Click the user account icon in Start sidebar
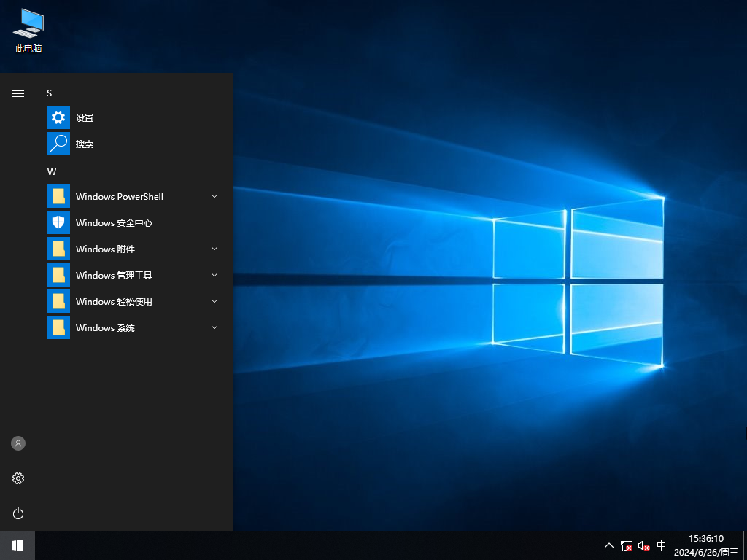Viewport: 747px width, 560px height. click(x=18, y=443)
